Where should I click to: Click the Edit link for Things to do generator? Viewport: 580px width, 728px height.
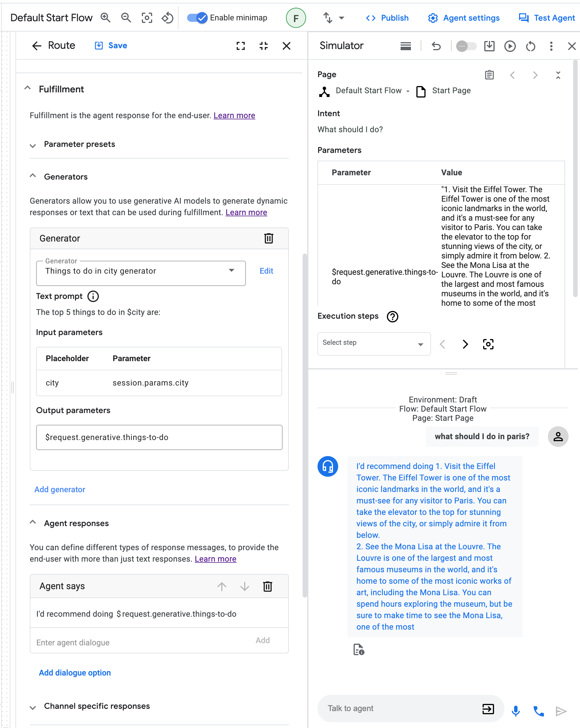[266, 271]
